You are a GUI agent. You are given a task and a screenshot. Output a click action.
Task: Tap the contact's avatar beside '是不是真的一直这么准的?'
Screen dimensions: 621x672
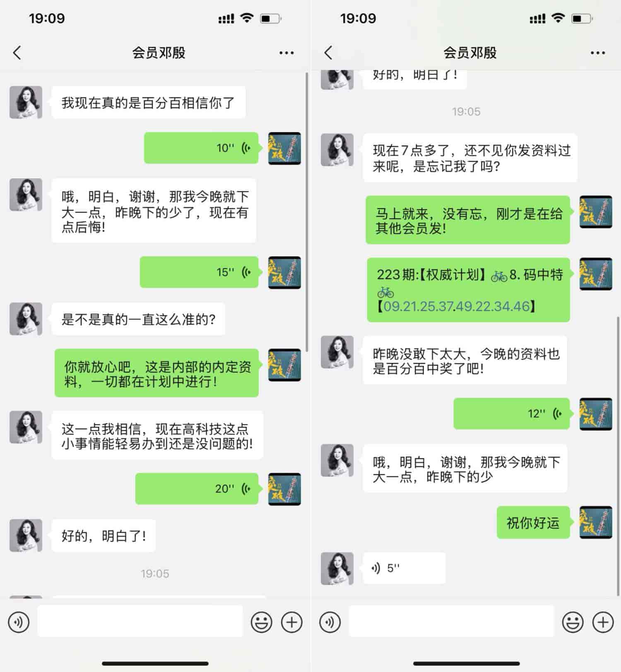[x=26, y=319]
